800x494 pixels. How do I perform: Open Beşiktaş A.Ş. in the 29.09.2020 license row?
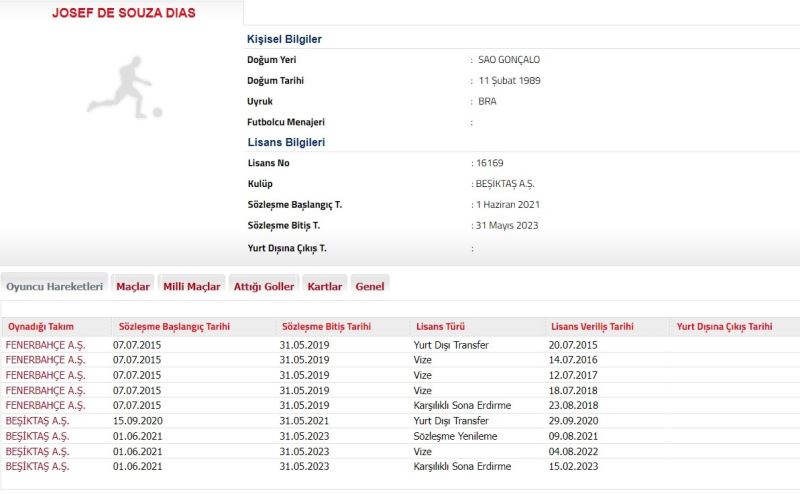[x=38, y=421]
